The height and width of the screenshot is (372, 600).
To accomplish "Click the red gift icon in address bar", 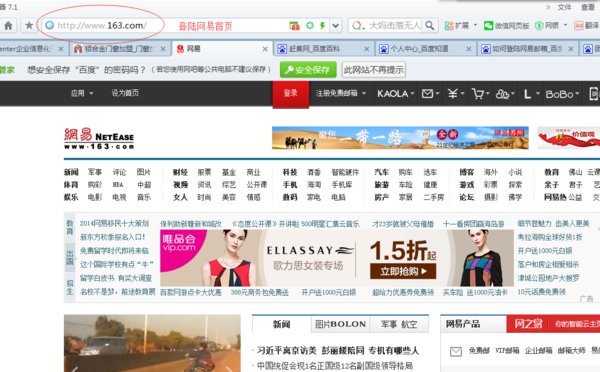I will pyautogui.click(x=294, y=26).
